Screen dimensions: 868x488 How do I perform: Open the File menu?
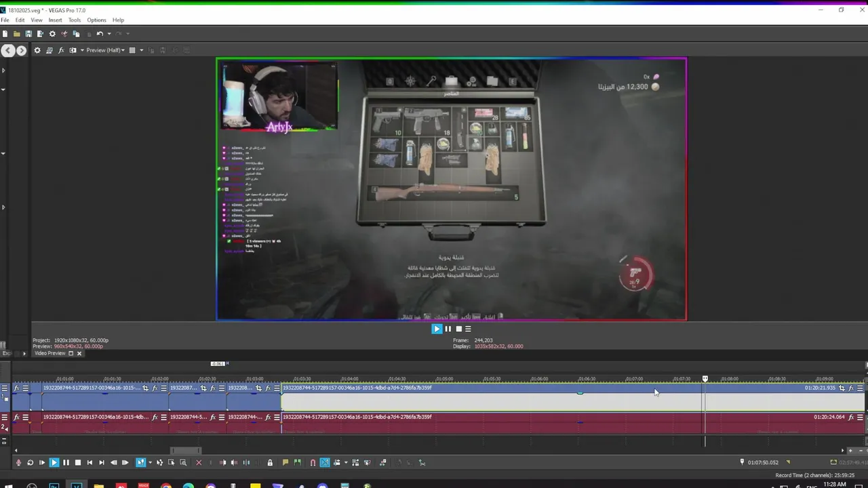pyautogui.click(x=5, y=20)
